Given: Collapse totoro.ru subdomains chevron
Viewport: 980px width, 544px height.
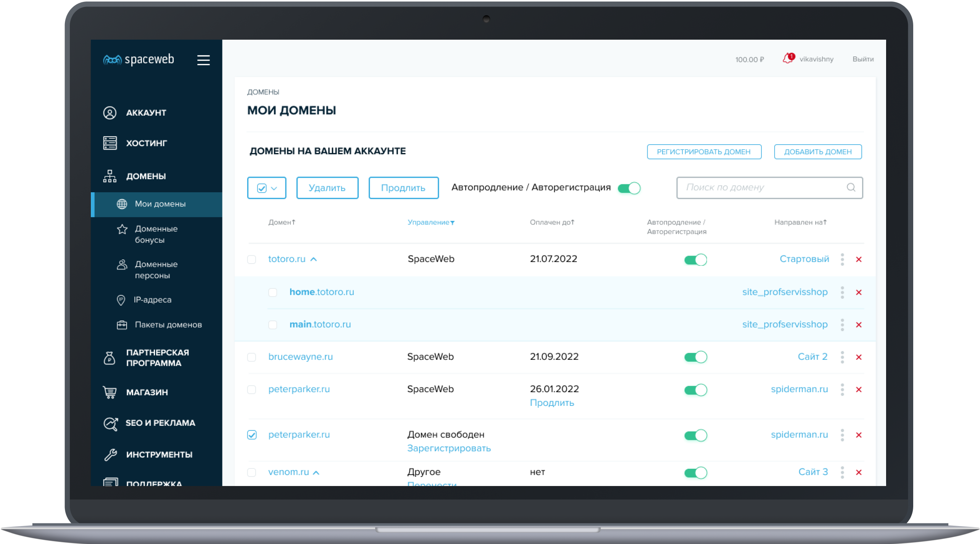Looking at the screenshot, I should (314, 259).
